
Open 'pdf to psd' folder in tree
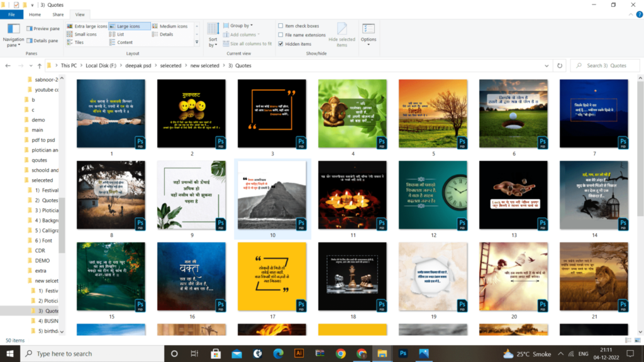43,140
